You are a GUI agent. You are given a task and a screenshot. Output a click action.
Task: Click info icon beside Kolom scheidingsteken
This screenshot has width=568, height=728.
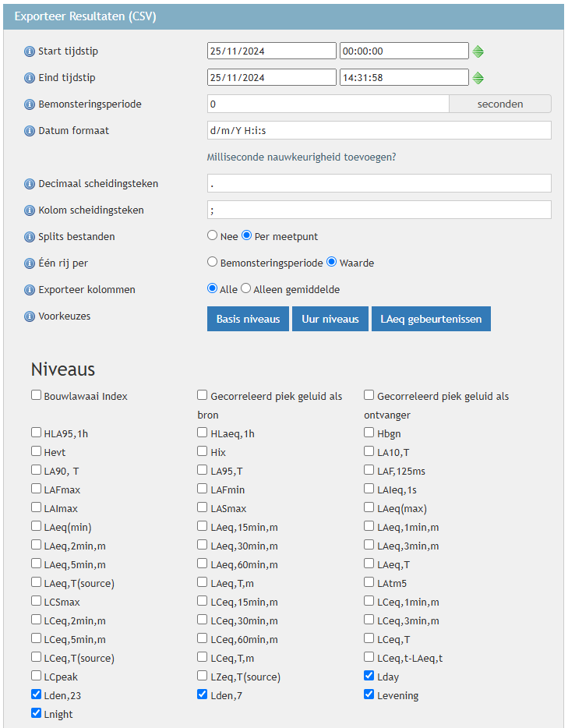30,210
